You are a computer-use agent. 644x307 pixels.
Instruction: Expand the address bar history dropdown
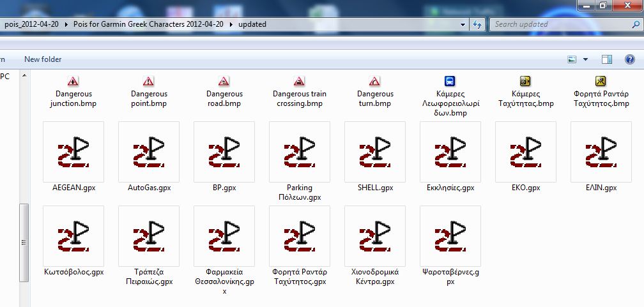click(463, 24)
